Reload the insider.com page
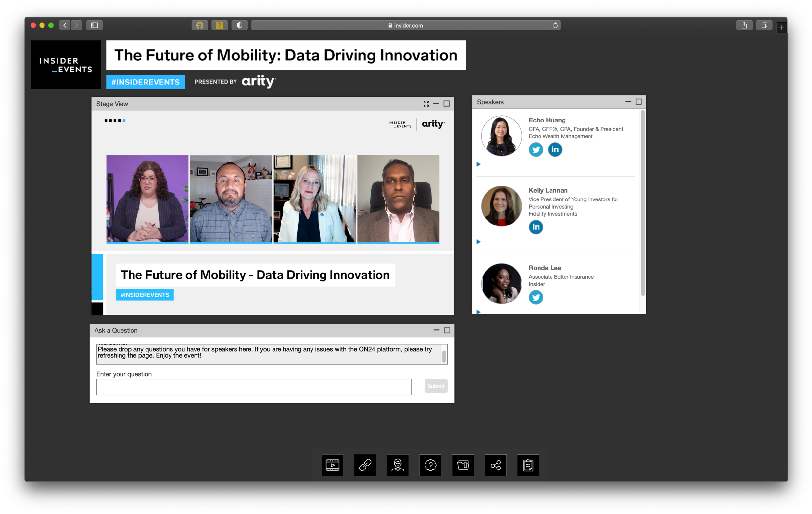Screen dimensions: 812x514 pos(555,25)
